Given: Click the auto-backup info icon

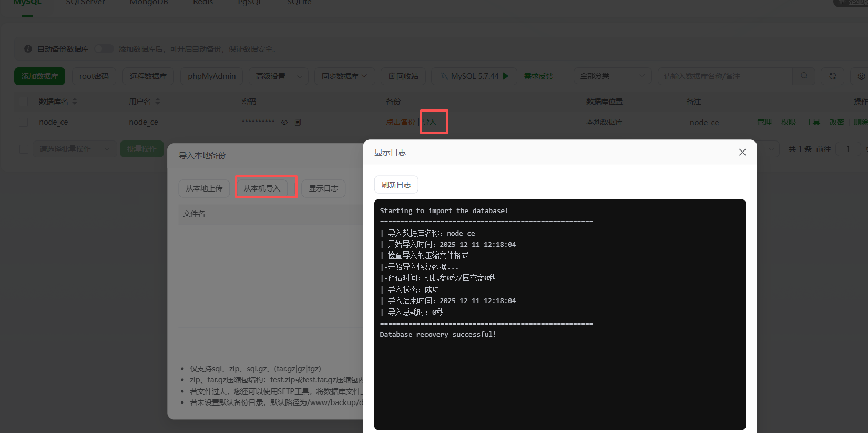Looking at the screenshot, I should click(28, 48).
